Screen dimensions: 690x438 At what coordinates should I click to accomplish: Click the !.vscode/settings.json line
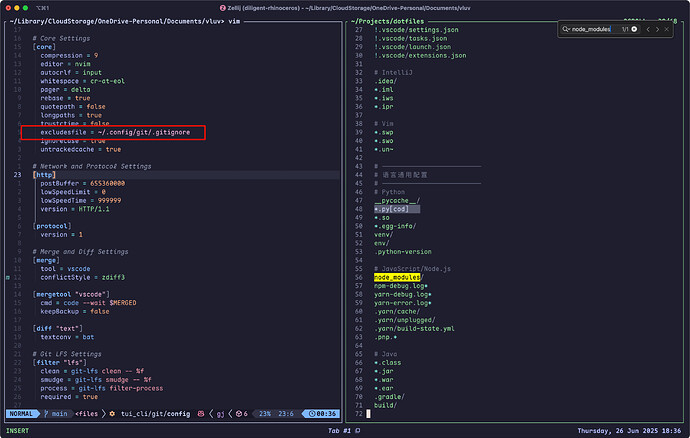(x=416, y=30)
